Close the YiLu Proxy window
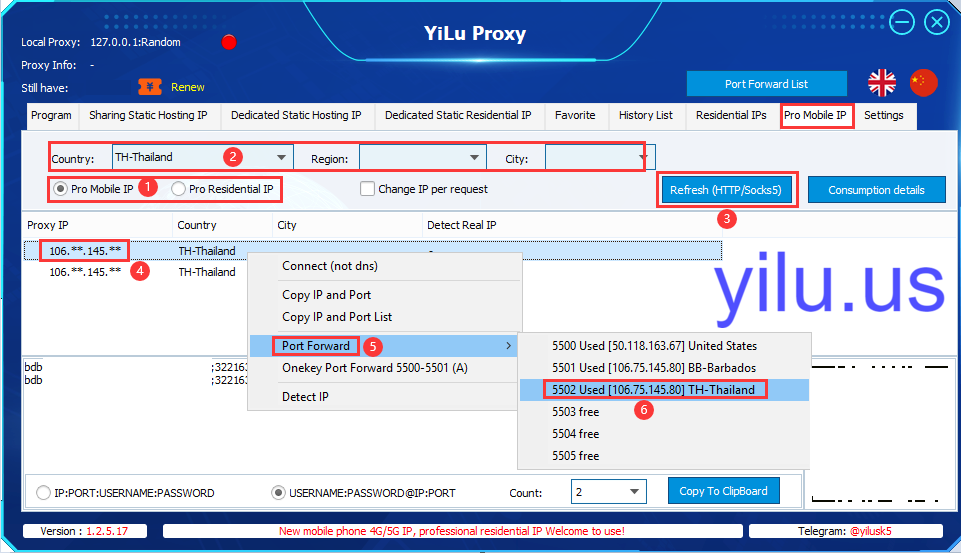961x553 pixels. (x=937, y=23)
